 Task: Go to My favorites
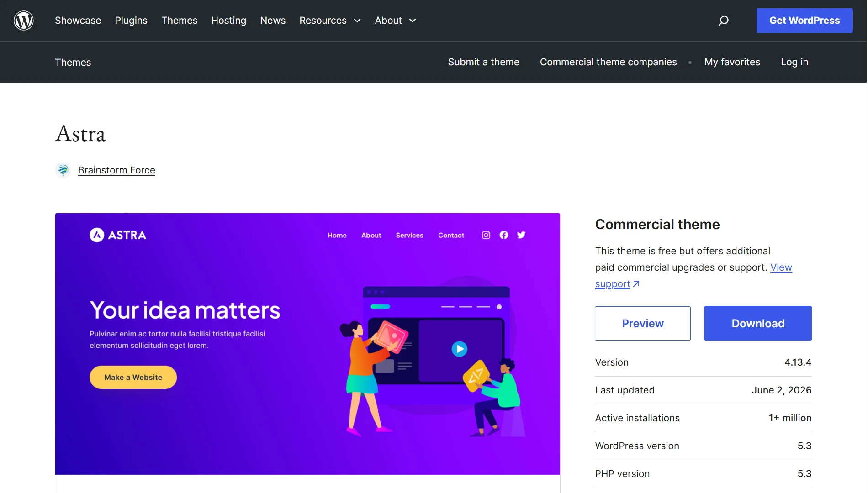[x=732, y=62]
